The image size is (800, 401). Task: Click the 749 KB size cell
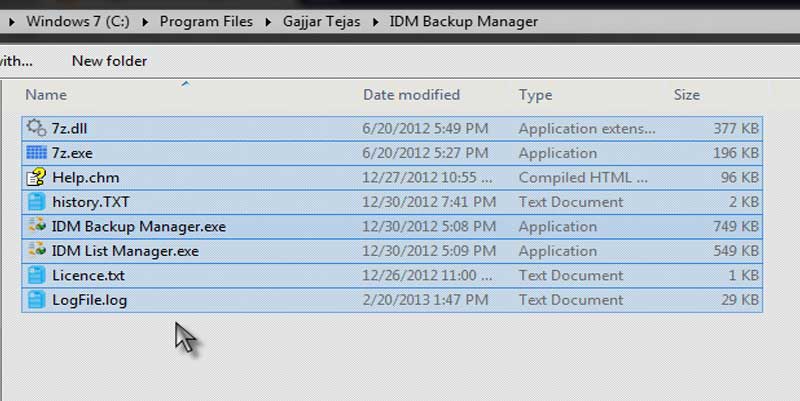[736, 227]
